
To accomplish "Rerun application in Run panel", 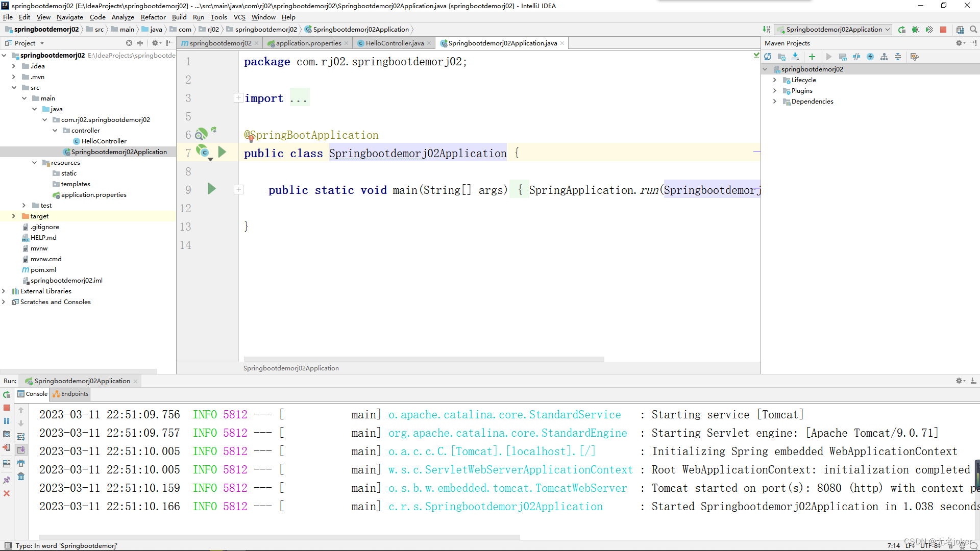I will pyautogui.click(x=7, y=394).
